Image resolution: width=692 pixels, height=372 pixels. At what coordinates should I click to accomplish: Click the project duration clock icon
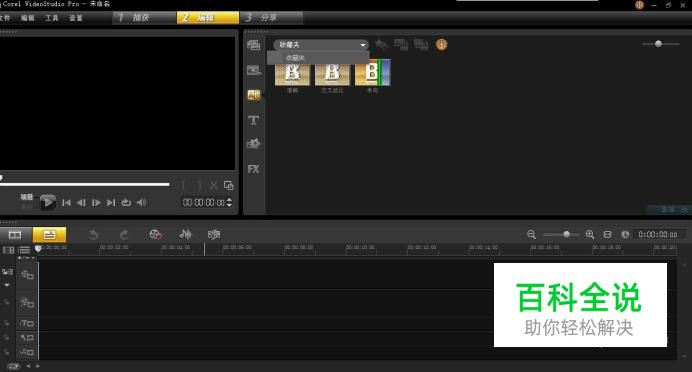click(625, 234)
